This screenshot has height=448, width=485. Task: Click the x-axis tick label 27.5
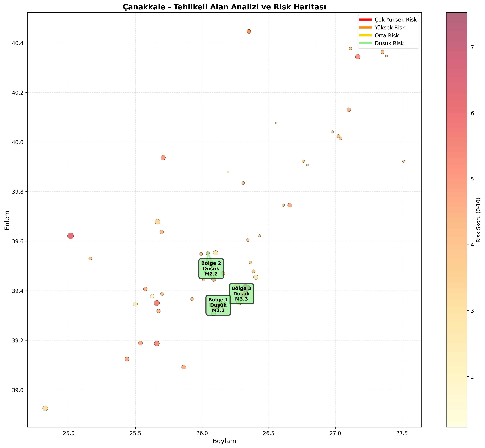click(402, 433)
